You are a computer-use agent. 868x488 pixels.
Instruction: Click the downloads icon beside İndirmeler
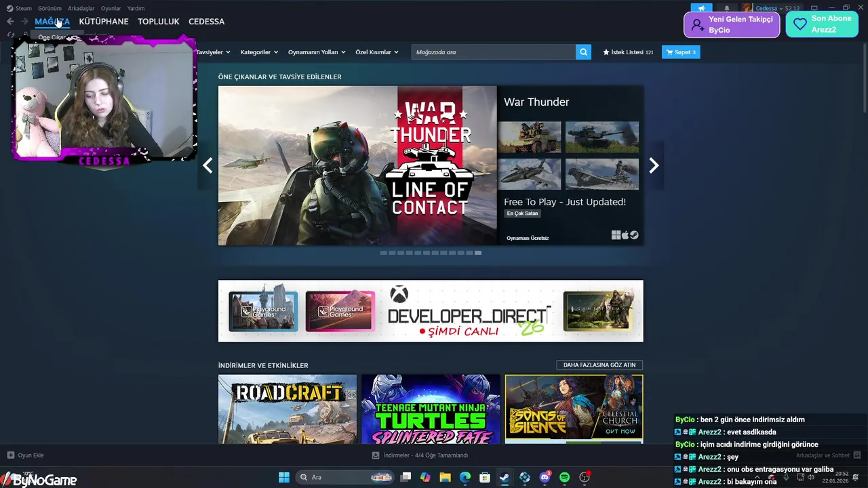click(376, 455)
